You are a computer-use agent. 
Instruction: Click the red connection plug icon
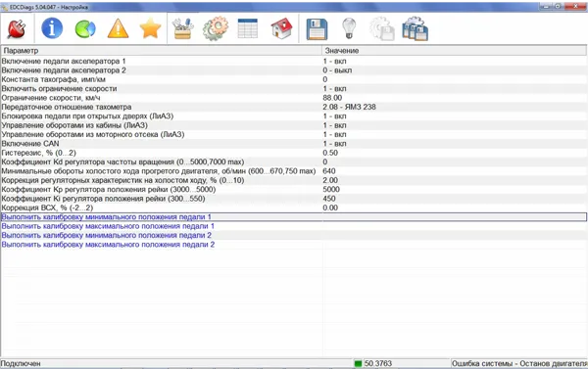[17, 28]
